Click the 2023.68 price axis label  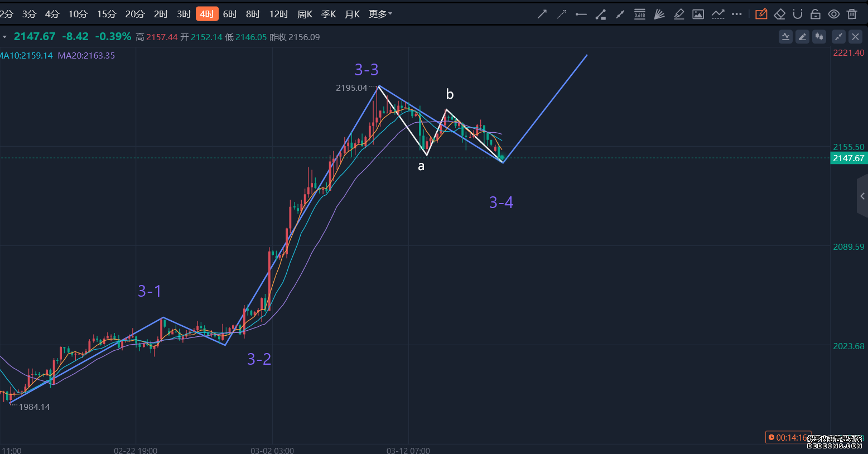click(x=848, y=346)
